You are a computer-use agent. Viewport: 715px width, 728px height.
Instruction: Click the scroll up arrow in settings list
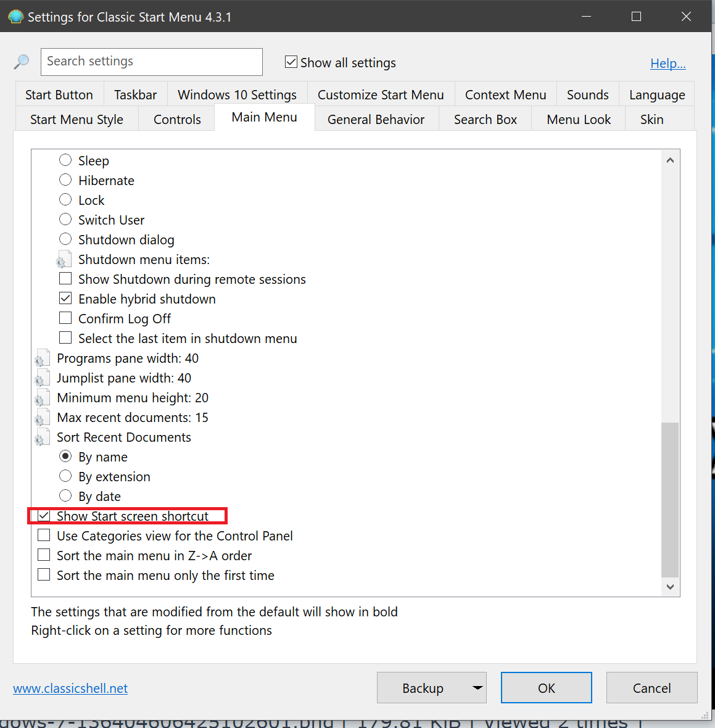[x=670, y=160]
